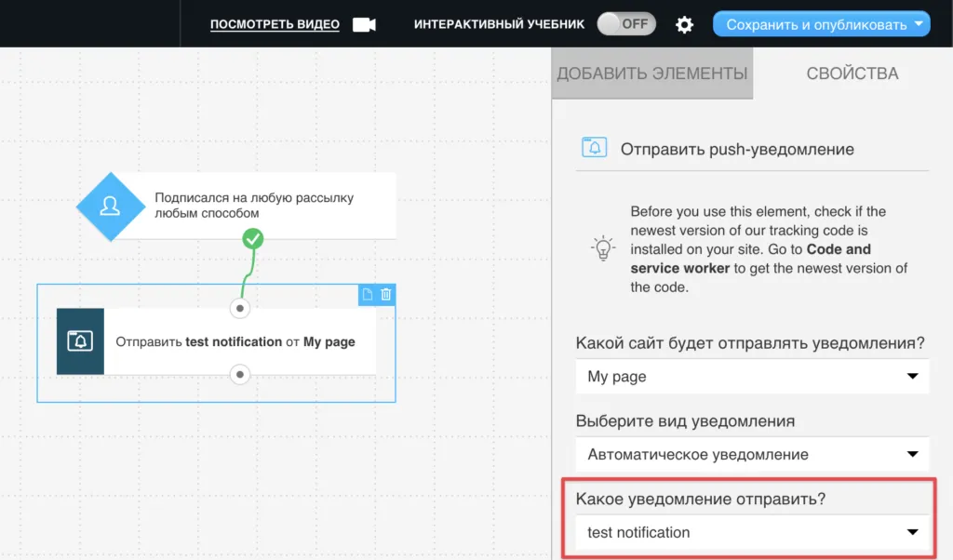Open the test notification dropdown
Viewport: 953px width, 560px height.
tap(752, 532)
